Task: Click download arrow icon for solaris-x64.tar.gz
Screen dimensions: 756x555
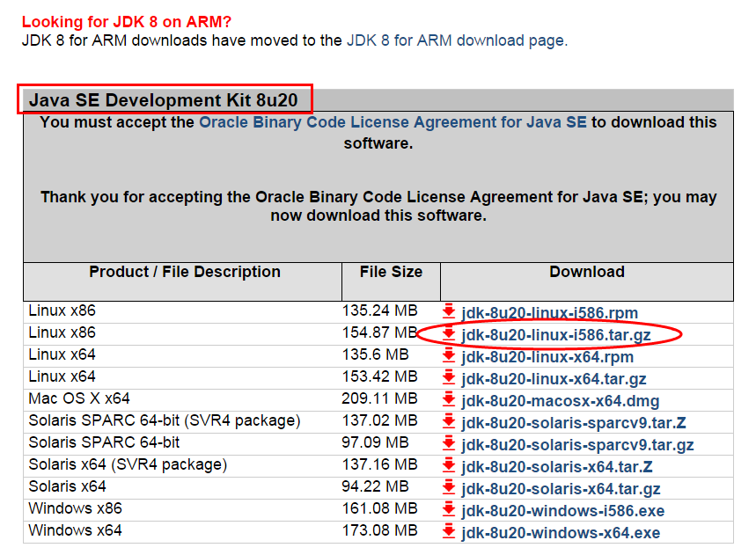Action: click(x=449, y=487)
